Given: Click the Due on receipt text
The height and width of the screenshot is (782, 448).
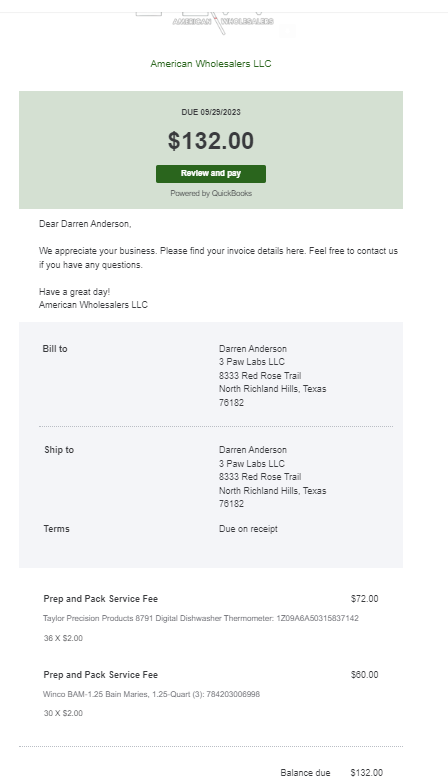Looking at the screenshot, I should pyautogui.click(x=248, y=529).
